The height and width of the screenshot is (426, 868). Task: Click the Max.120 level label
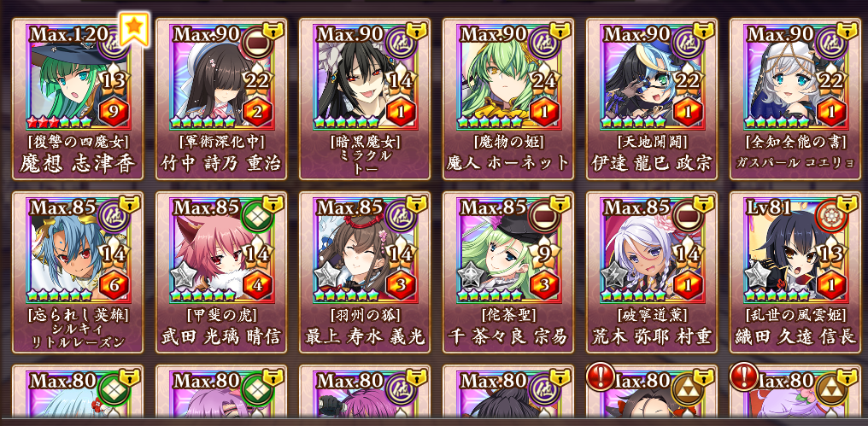[x=68, y=34]
